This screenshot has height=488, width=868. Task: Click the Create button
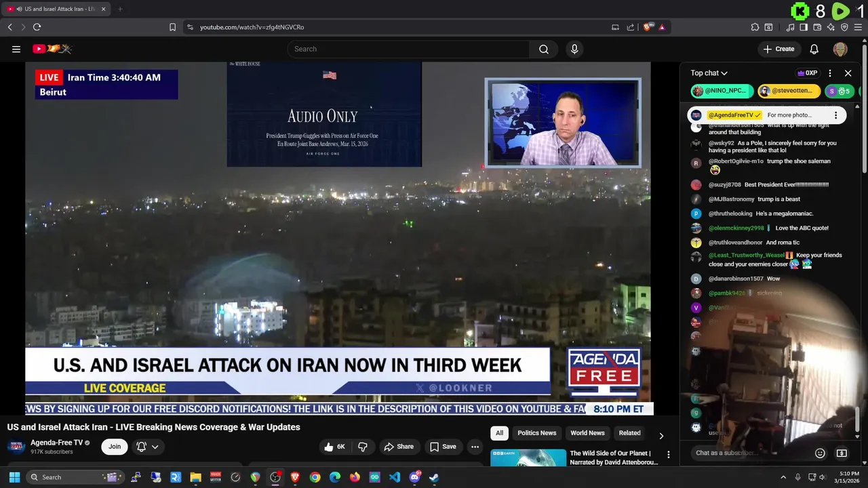pos(778,49)
